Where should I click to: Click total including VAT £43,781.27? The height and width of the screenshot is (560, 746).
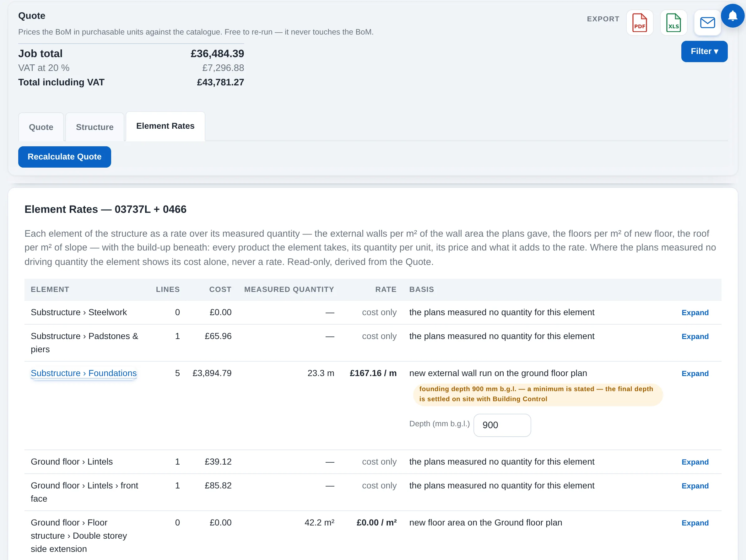tap(220, 82)
